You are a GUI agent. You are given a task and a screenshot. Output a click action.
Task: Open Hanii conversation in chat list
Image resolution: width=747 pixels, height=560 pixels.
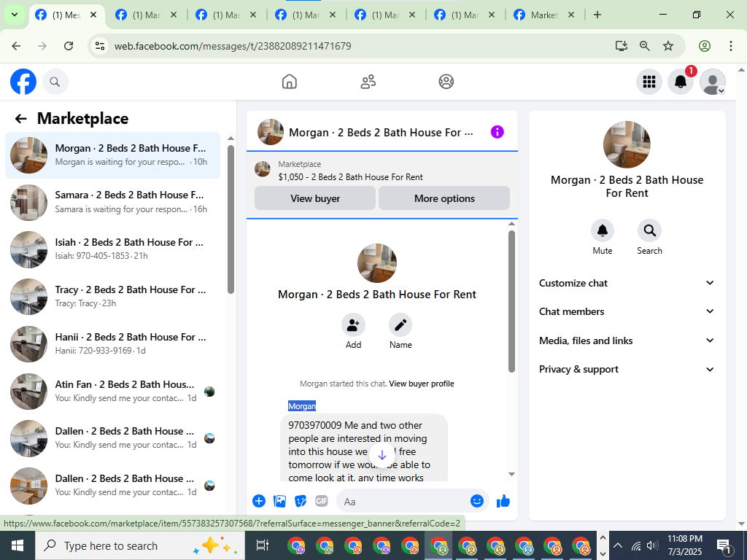click(x=112, y=344)
